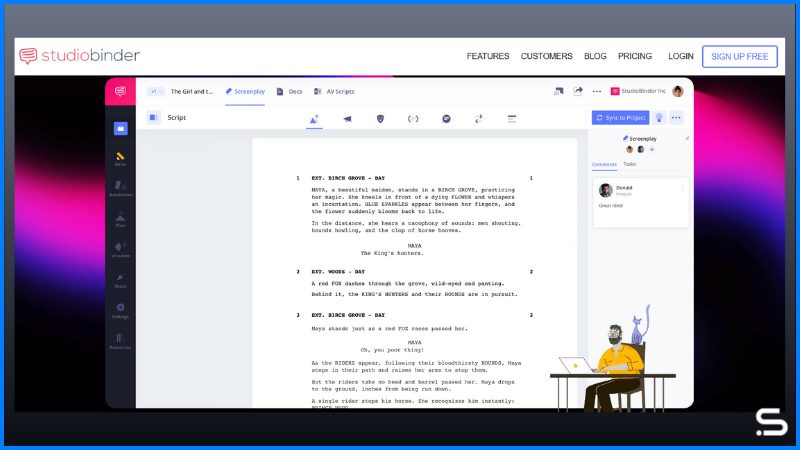800x450 pixels.
Task: Open the v1 version dropdown
Action: (156, 91)
